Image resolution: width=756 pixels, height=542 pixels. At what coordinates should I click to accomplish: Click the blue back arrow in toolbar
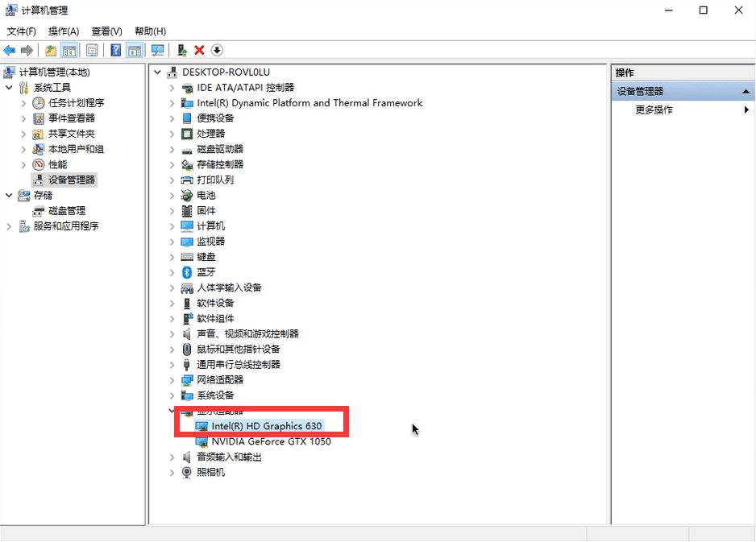(10, 50)
